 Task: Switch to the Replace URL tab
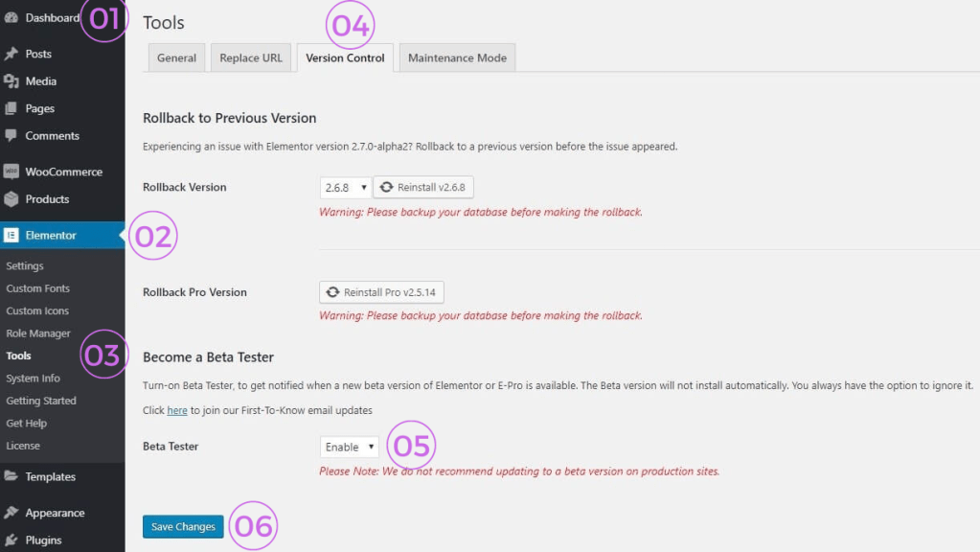click(250, 57)
